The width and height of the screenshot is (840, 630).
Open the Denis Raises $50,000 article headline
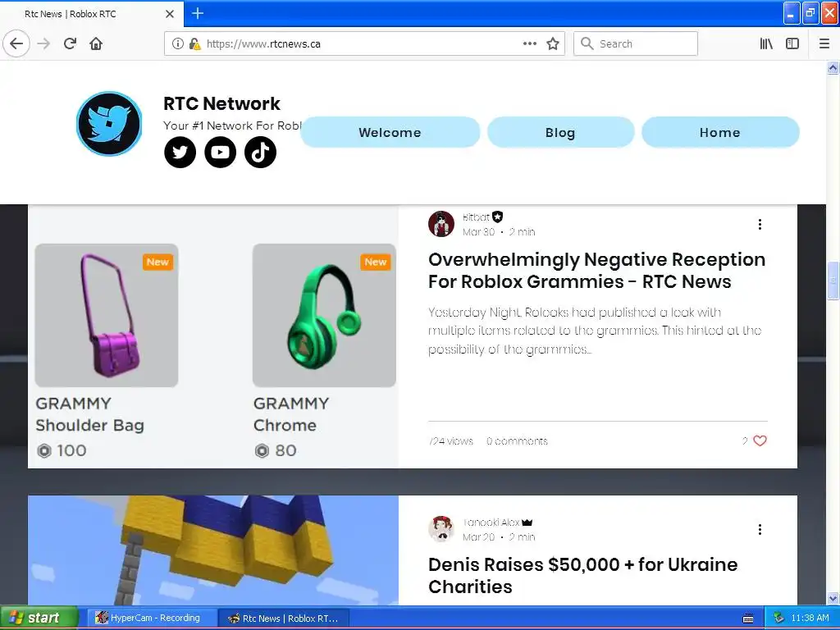[583, 575]
